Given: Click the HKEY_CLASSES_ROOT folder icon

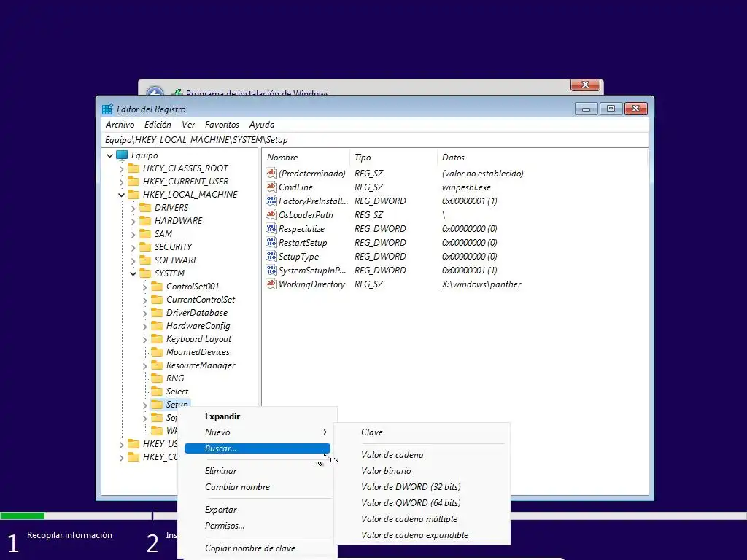Looking at the screenshot, I should [x=134, y=168].
